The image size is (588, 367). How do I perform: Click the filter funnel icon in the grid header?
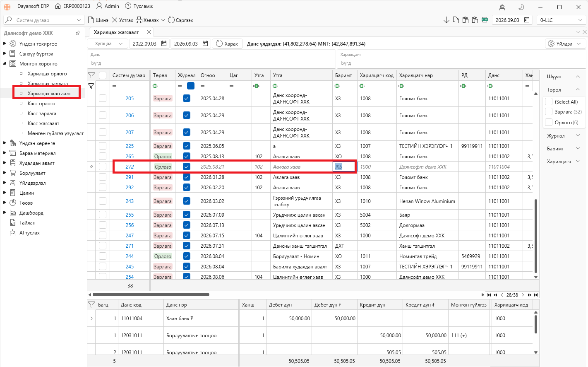tap(91, 75)
